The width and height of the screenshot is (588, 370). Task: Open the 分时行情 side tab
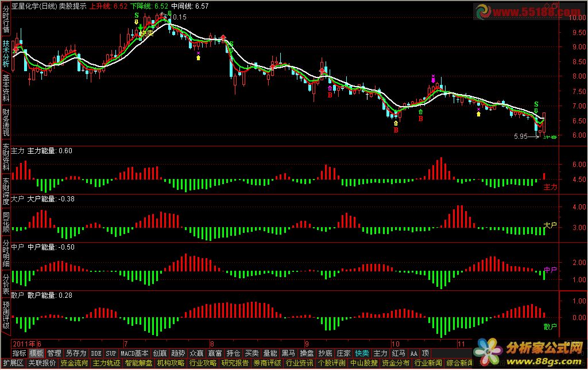[x=6, y=19]
